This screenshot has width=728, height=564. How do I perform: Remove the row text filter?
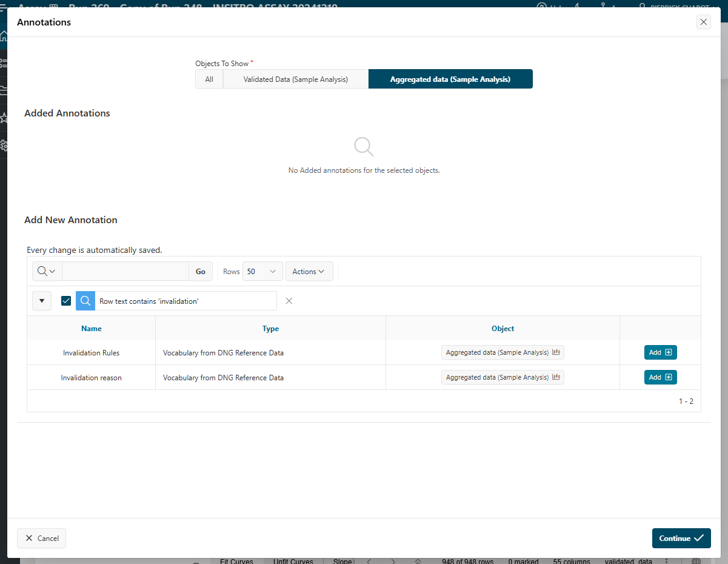289,301
